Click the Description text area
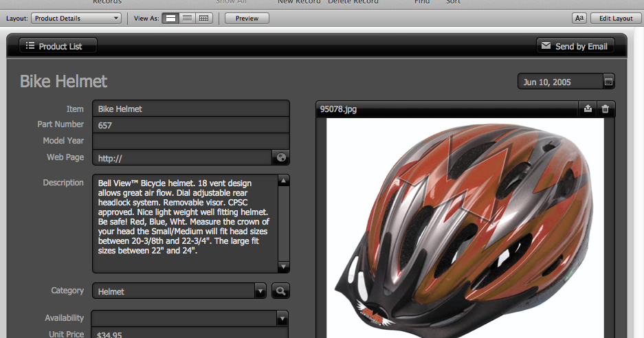This screenshot has width=644, height=338. [186, 223]
